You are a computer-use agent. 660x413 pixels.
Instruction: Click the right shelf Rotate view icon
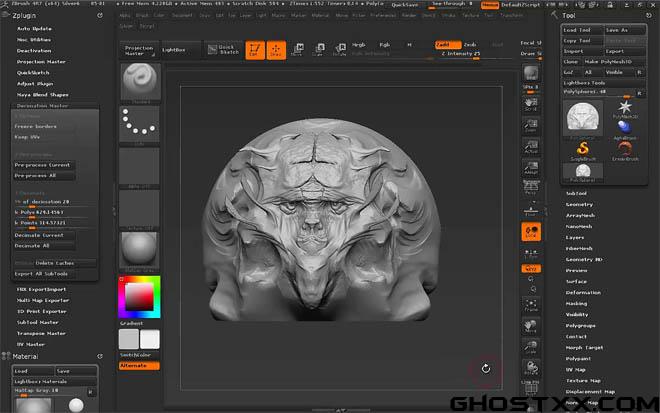click(531, 368)
